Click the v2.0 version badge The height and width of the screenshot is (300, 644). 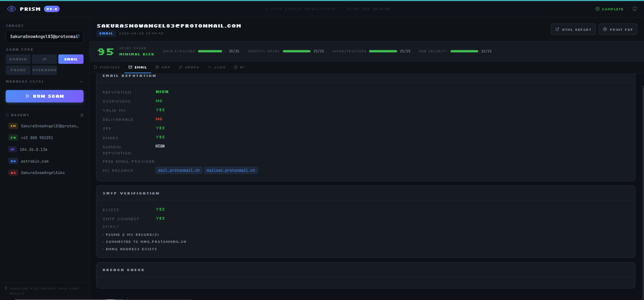[52, 9]
